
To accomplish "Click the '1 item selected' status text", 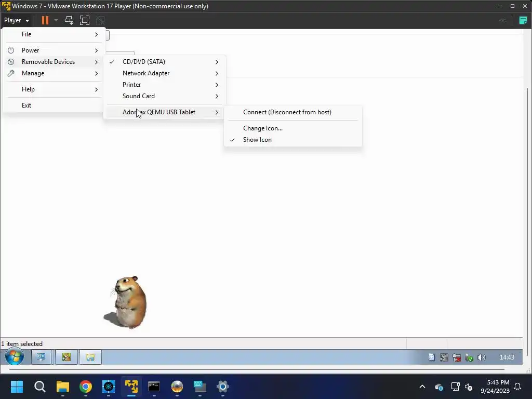I will click(22, 344).
